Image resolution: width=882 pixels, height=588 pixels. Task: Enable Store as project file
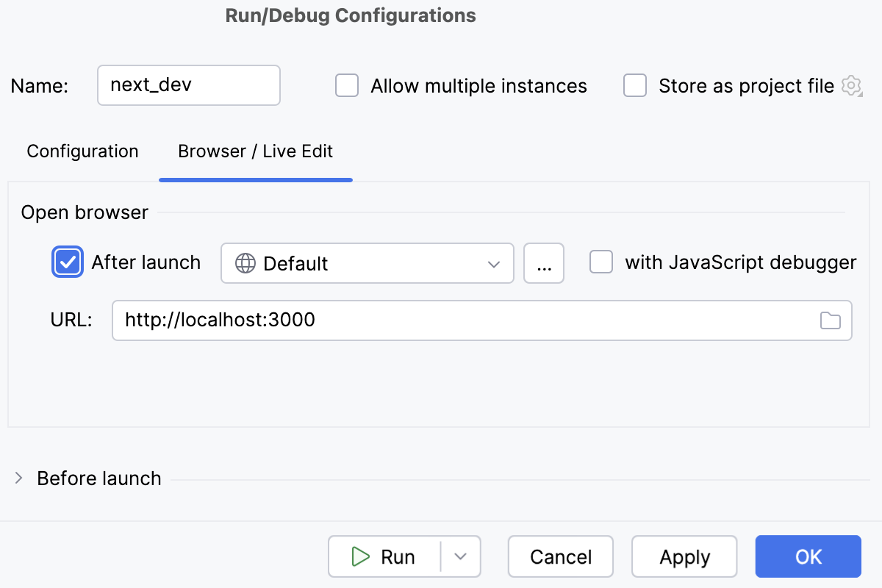pyautogui.click(x=634, y=85)
